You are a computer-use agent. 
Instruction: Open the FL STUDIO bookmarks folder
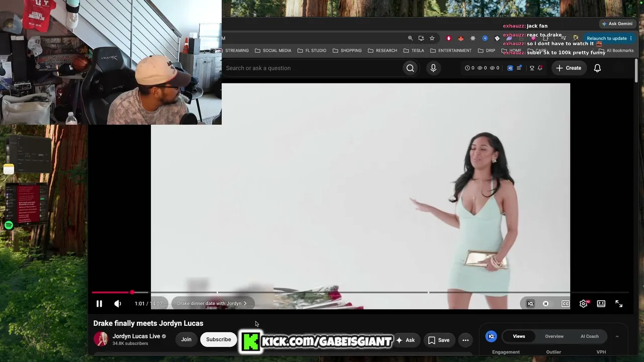click(x=311, y=50)
